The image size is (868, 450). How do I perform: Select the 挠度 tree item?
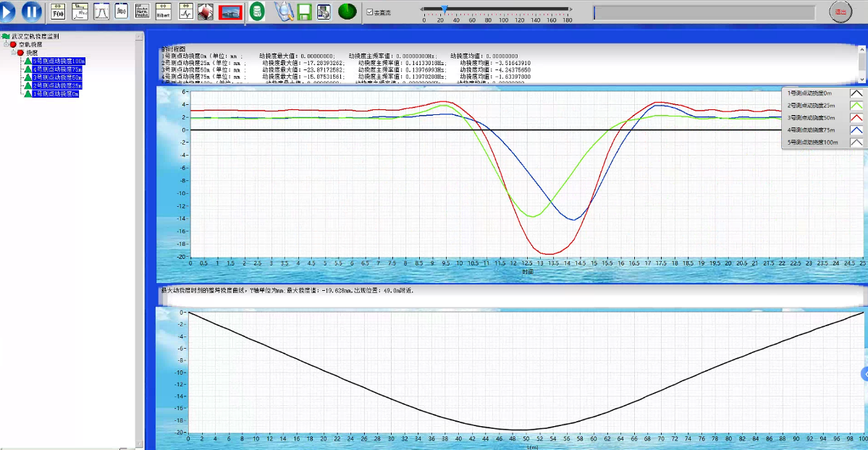32,53
